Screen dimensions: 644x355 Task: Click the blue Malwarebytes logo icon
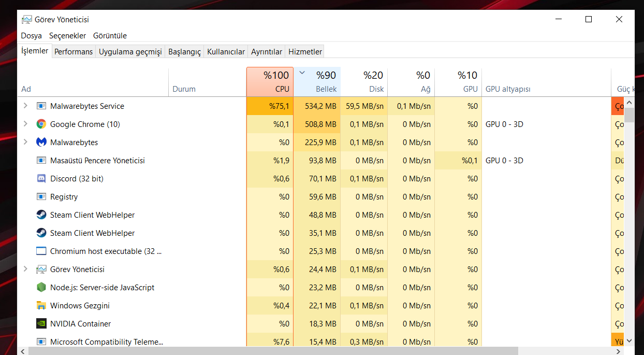pyautogui.click(x=41, y=143)
